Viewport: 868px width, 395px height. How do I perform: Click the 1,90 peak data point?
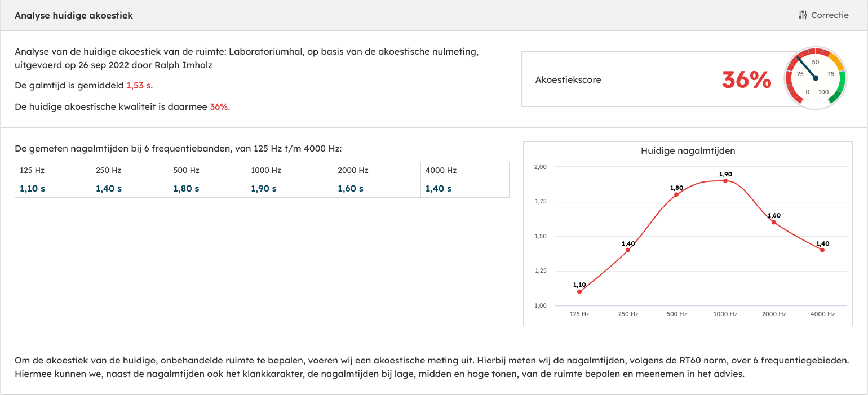(x=725, y=181)
